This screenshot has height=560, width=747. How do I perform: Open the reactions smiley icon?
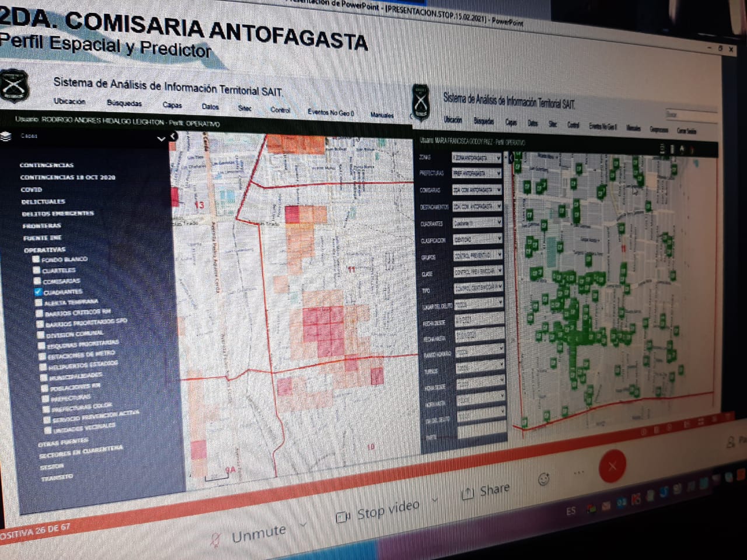pyautogui.click(x=543, y=480)
